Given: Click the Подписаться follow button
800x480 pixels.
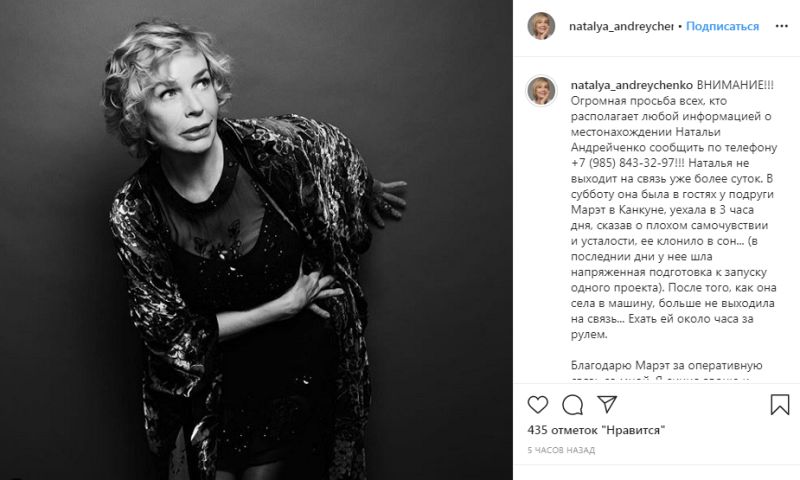Looking at the screenshot, I should click(722, 26).
